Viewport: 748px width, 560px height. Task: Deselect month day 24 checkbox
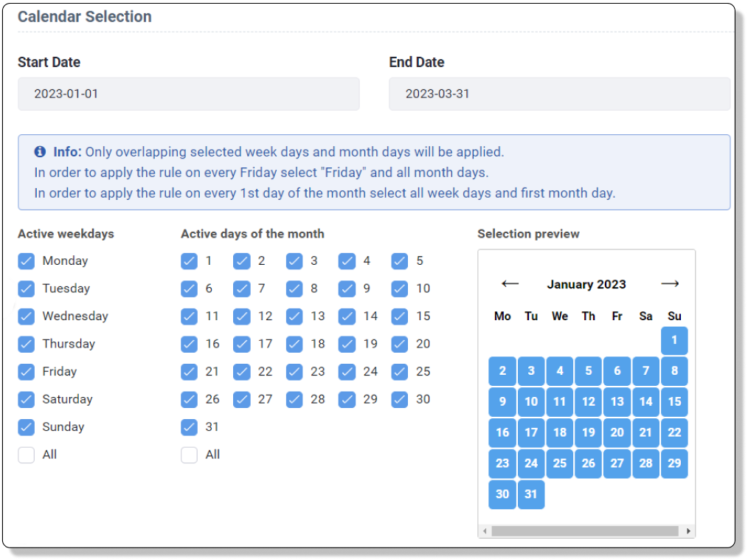347,372
